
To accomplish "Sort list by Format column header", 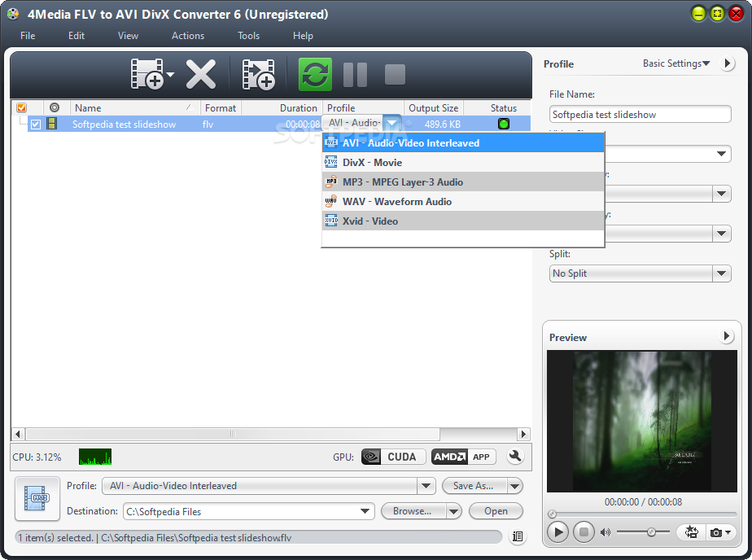I will [221, 108].
